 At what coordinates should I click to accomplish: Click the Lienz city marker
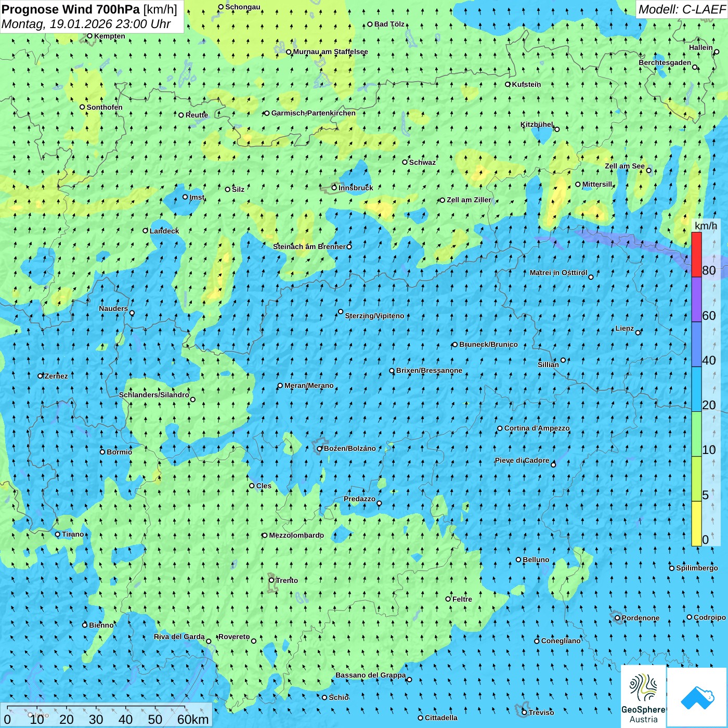[x=638, y=333]
